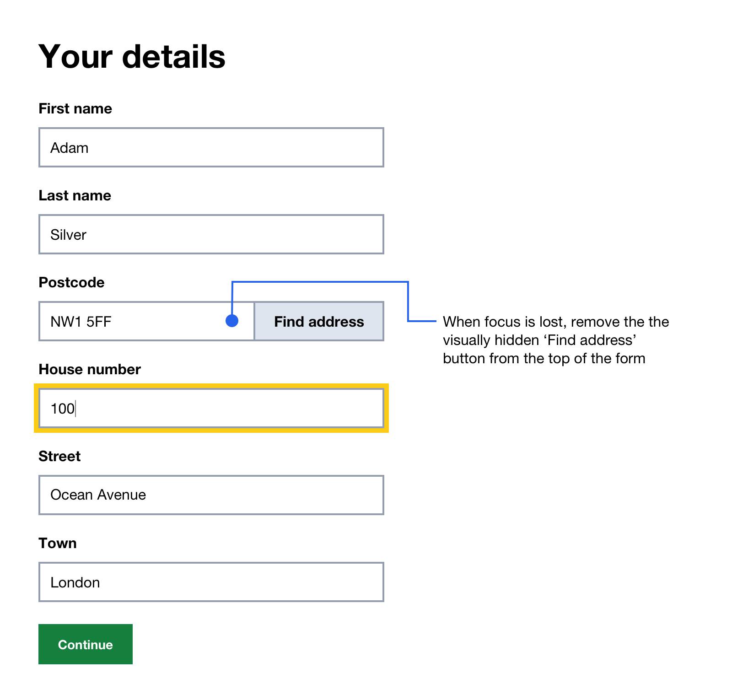Screen dimensions: 732x700
Task: Select the Last name field containing Silver
Action: pyautogui.click(x=210, y=234)
